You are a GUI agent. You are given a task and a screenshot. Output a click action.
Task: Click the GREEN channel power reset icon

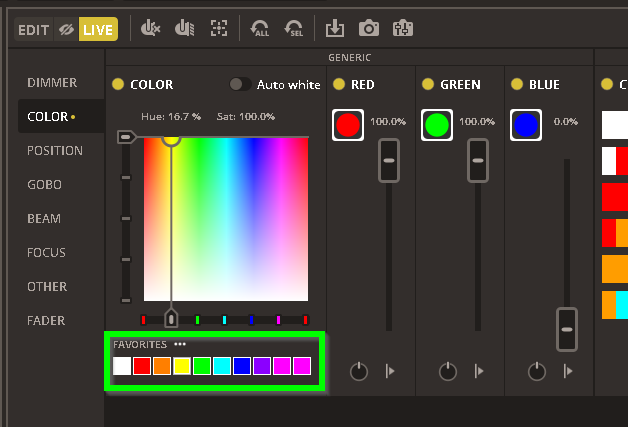[x=448, y=371]
